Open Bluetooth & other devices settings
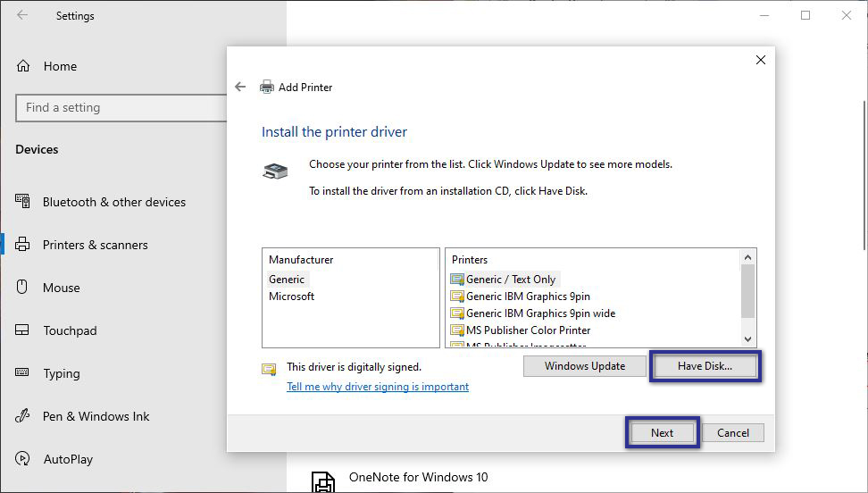The height and width of the screenshot is (493, 868). pyautogui.click(x=114, y=202)
